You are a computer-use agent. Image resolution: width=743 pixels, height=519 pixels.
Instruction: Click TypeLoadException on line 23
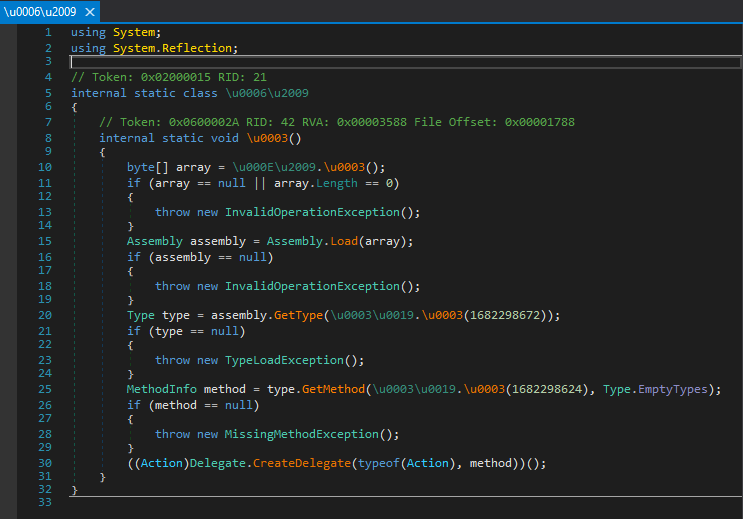coord(284,360)
